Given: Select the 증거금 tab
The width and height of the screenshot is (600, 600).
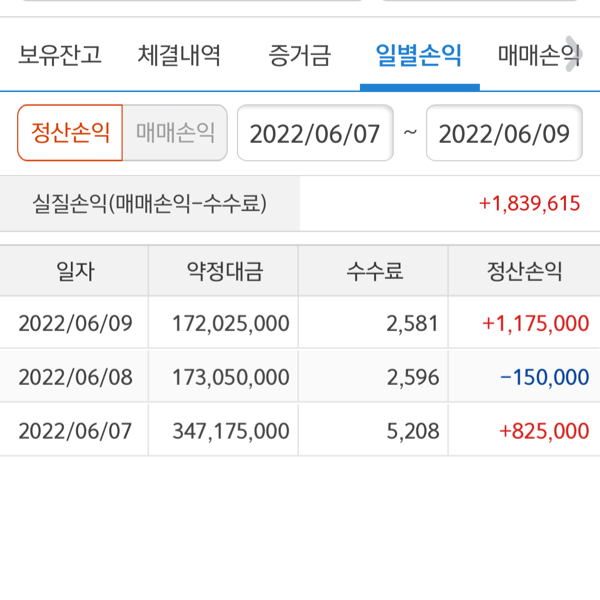Looking at the screenshot, I should point(299,55).
